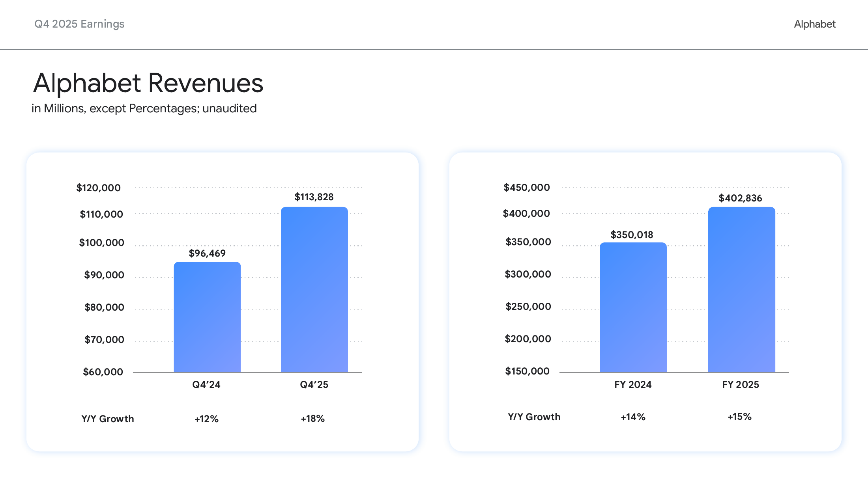The width and height of the screenshot is (868, 488).
Task: Click the +15% growth value
Action: click(x=739, y=417)
